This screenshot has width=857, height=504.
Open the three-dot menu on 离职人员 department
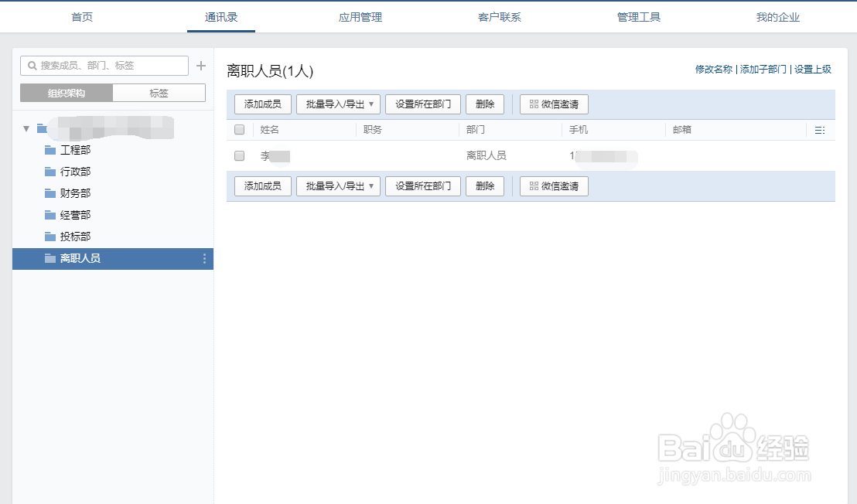(203, 259)
